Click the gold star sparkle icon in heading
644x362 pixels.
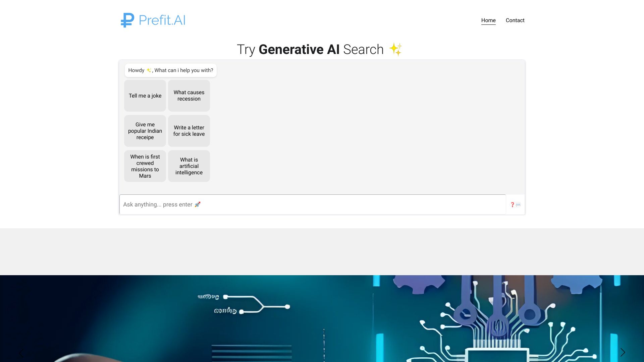tap(395, 49)
